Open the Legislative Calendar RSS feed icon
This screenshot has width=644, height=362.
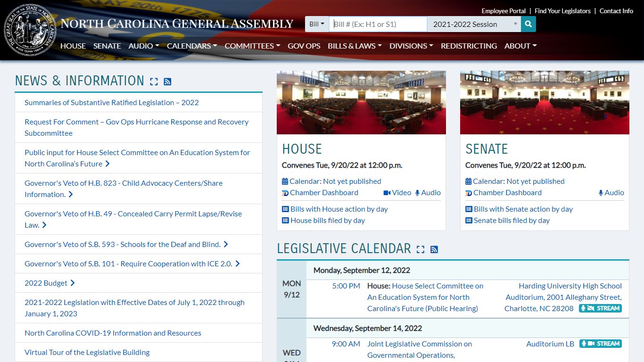[434, 249]
